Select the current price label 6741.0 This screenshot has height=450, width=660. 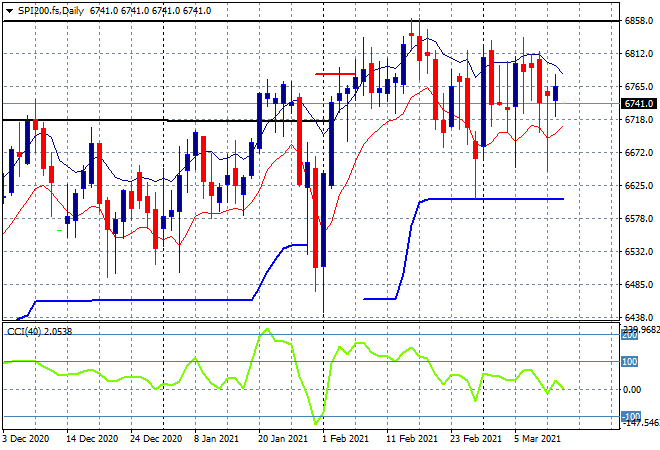[x=639, y=104]
